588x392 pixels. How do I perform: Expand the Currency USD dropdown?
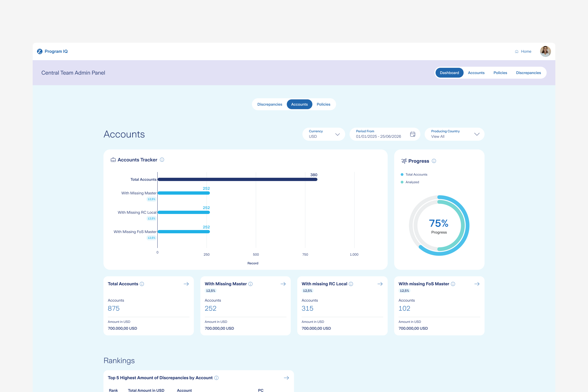tap(324, 134)
